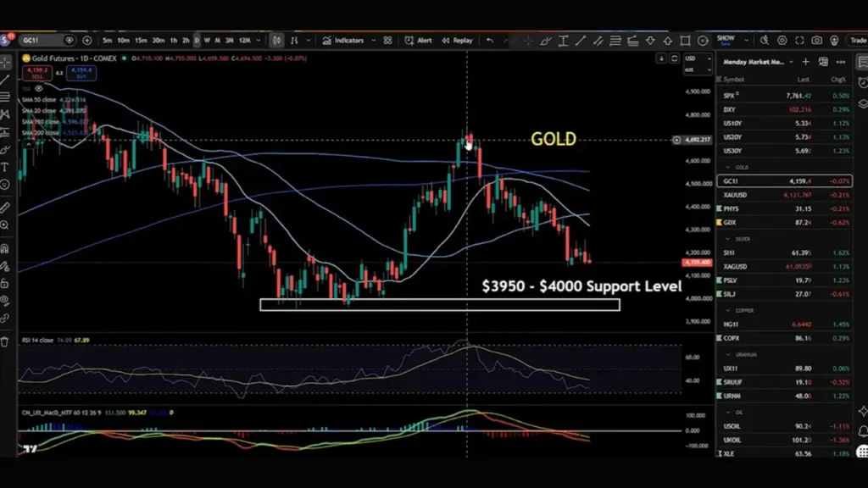Select the SPX watchlist row
Viewport: 868px width, 488px height.
[x=784, y=96]
